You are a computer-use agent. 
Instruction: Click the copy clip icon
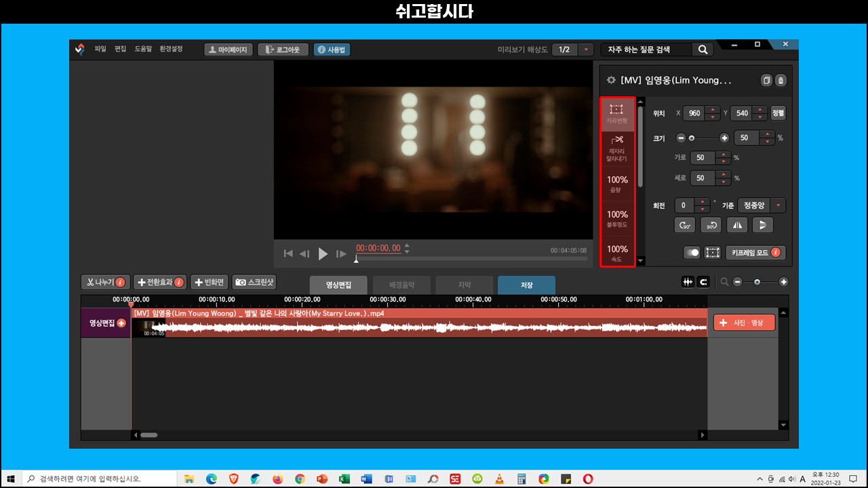pos(766,80)
